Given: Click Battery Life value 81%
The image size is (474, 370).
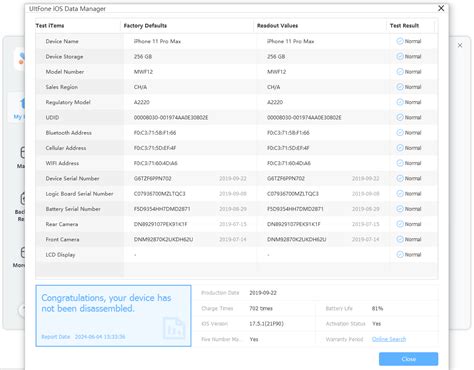Looking at the screenshot, I should pos(377,308).
